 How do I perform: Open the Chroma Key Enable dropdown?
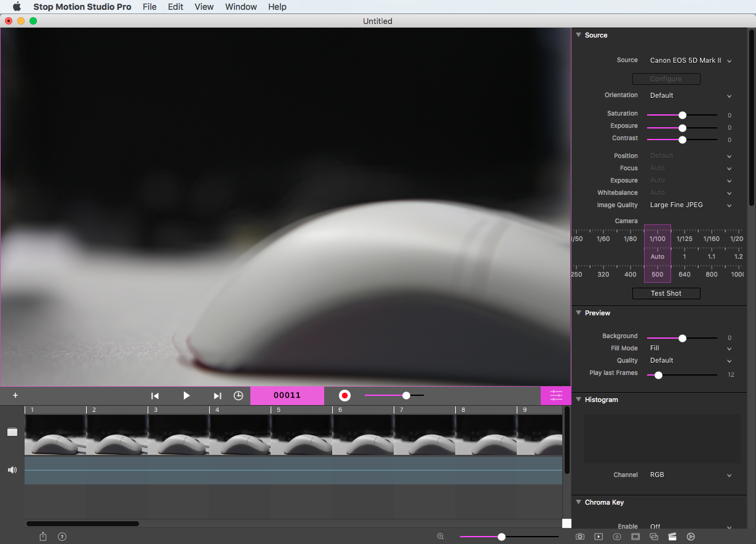point(691,526)
